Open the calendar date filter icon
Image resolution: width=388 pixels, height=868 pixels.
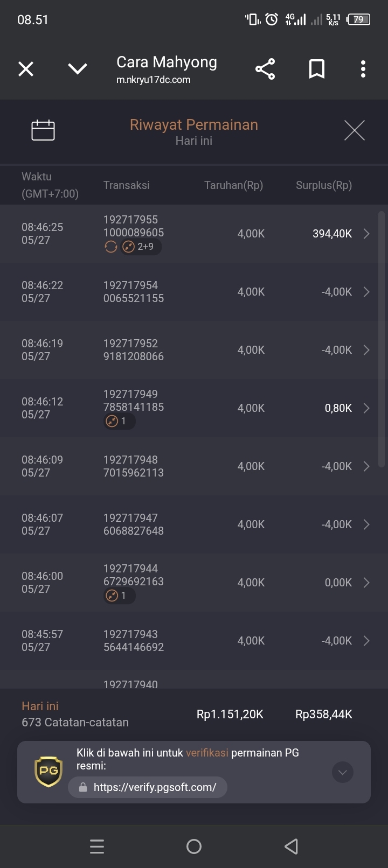43,130
